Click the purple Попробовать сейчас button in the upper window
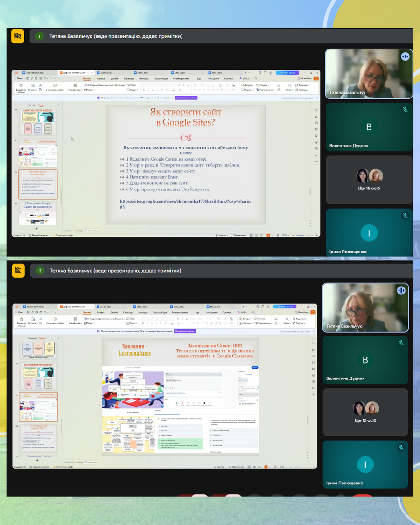The image size is (420, 525). [186, 98]
